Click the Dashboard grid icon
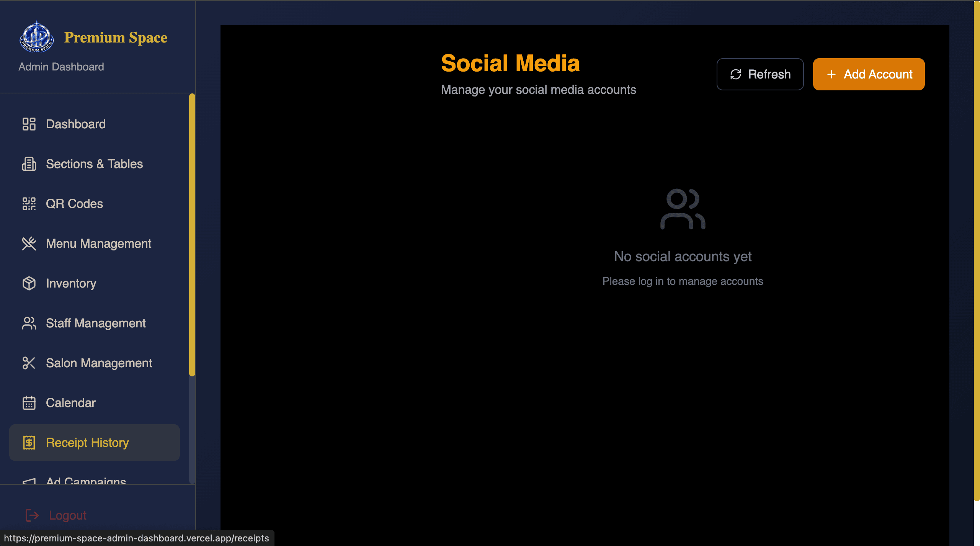 pyautogui.click(x=29, y=124)
